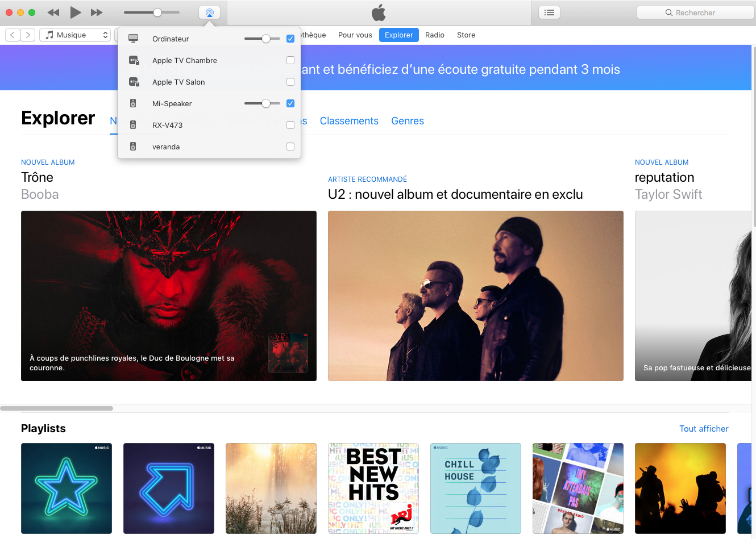The image size is (756, 539).
Task: Open the Store tab
Action: [466, 35]
